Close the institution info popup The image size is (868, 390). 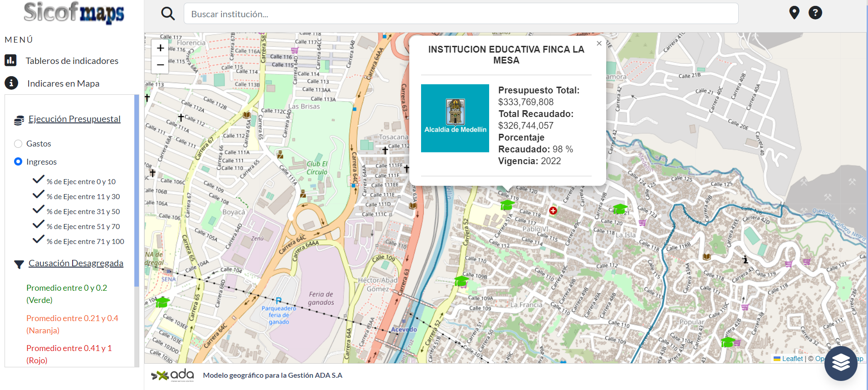(599, 44)
